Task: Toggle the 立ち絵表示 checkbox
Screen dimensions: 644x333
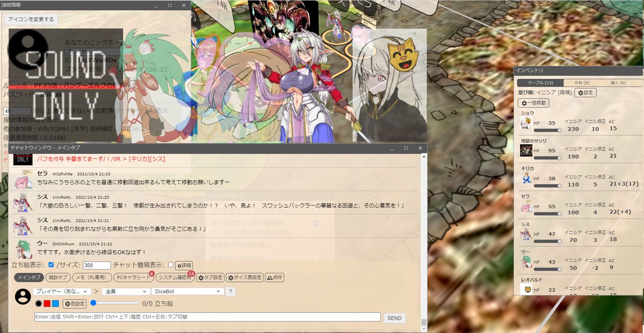Action: coord(51,265)
